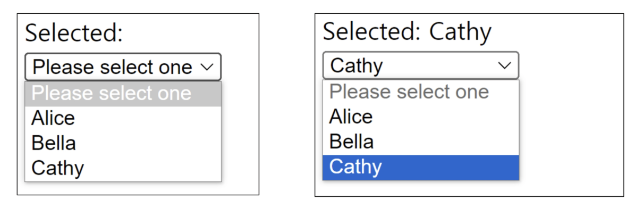This screenshot has height=216, width=644.
Task: Choose Cathy in the left dropdown list
Action: pyautogui.click(x=58, y=168)
